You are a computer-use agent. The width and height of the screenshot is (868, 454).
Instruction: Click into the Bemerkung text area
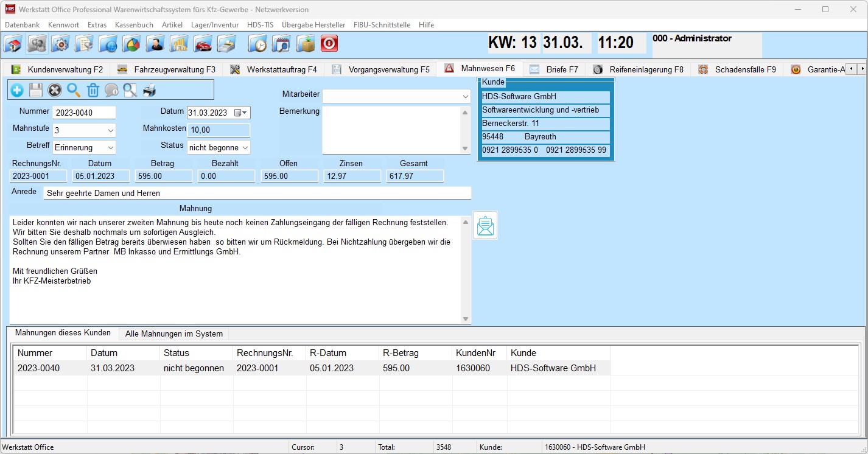coord(391,130)
